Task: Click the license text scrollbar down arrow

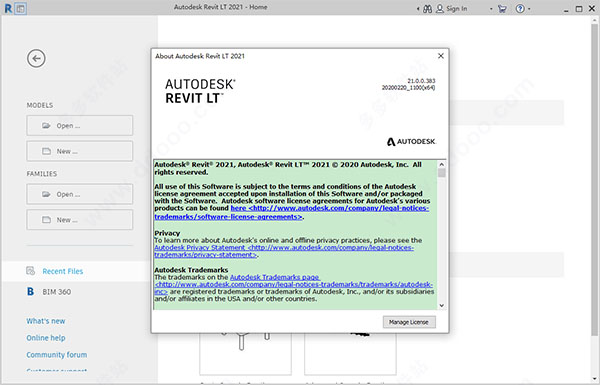Action: [442, 305]
